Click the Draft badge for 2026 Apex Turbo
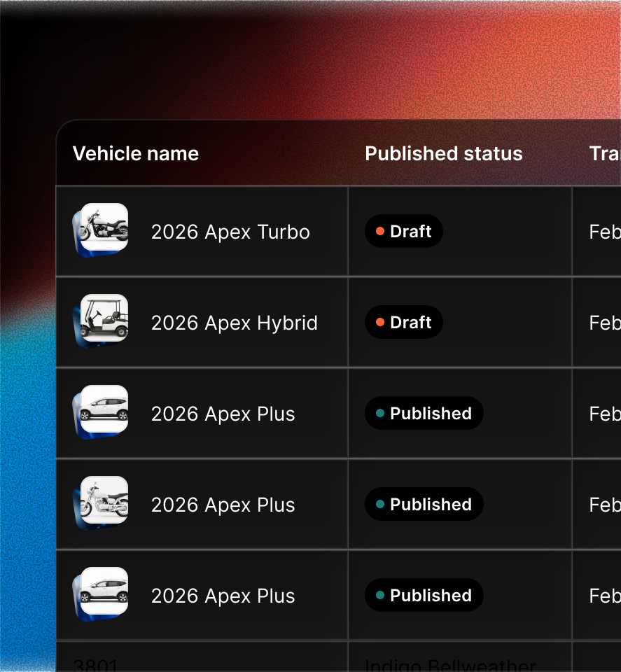The height and width of the screenshot is (672, 621). point(403,232)
